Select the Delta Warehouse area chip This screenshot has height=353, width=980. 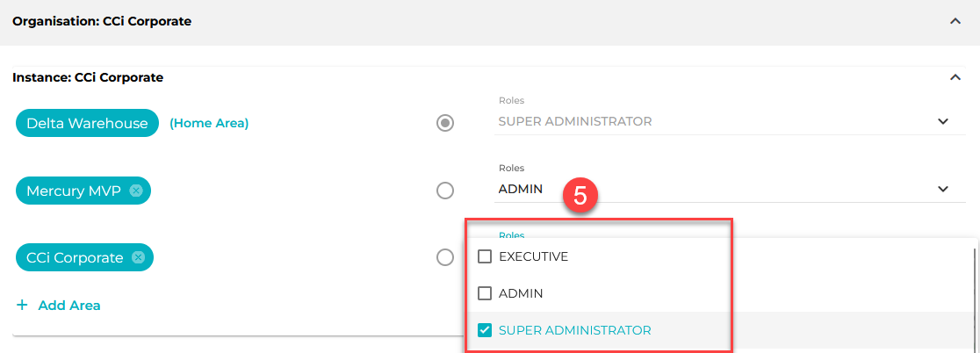[x=87, y=123]
